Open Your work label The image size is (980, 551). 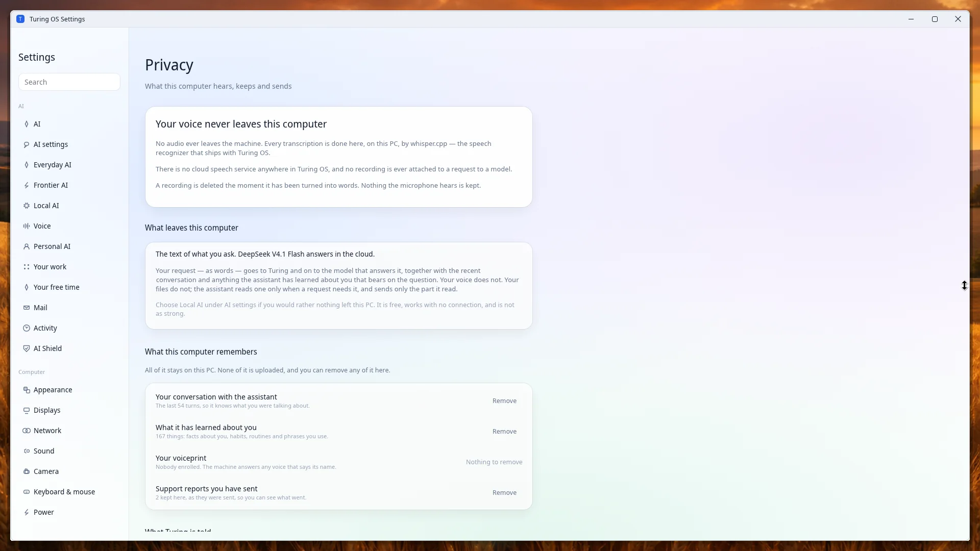50,267
